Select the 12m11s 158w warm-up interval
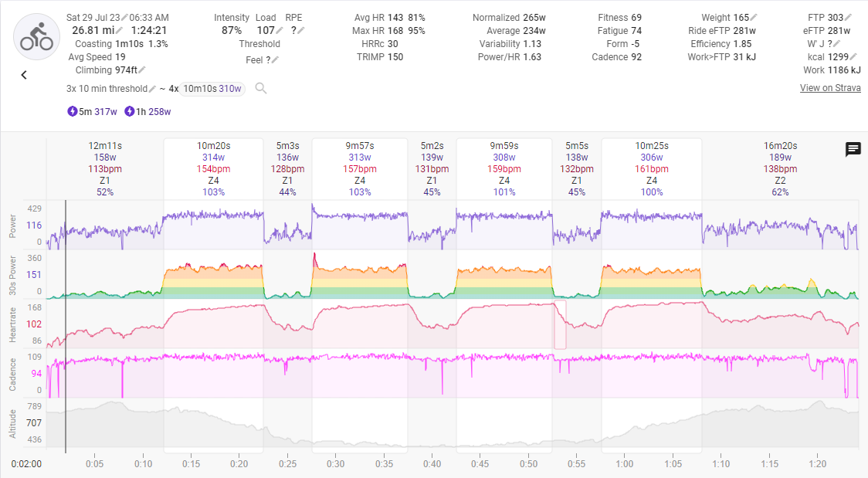The width and height of the screenshot is (868, 478). [105, 169]
